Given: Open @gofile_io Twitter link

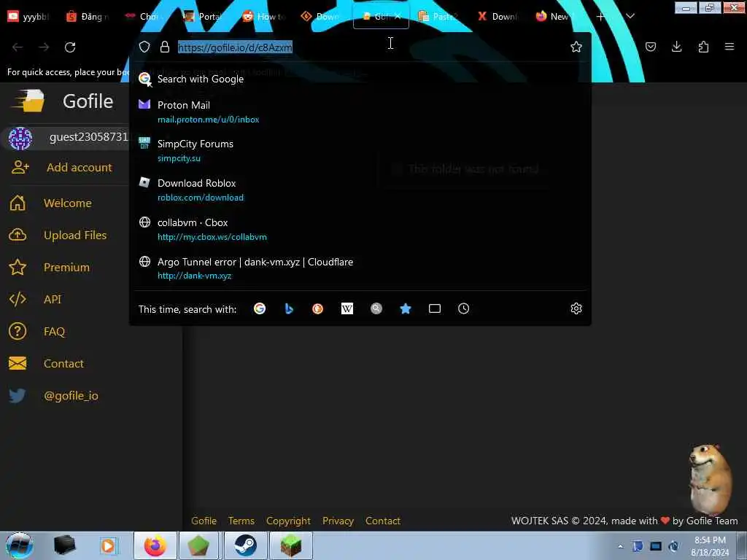Looking at the screenshot, I should point(71,396).
